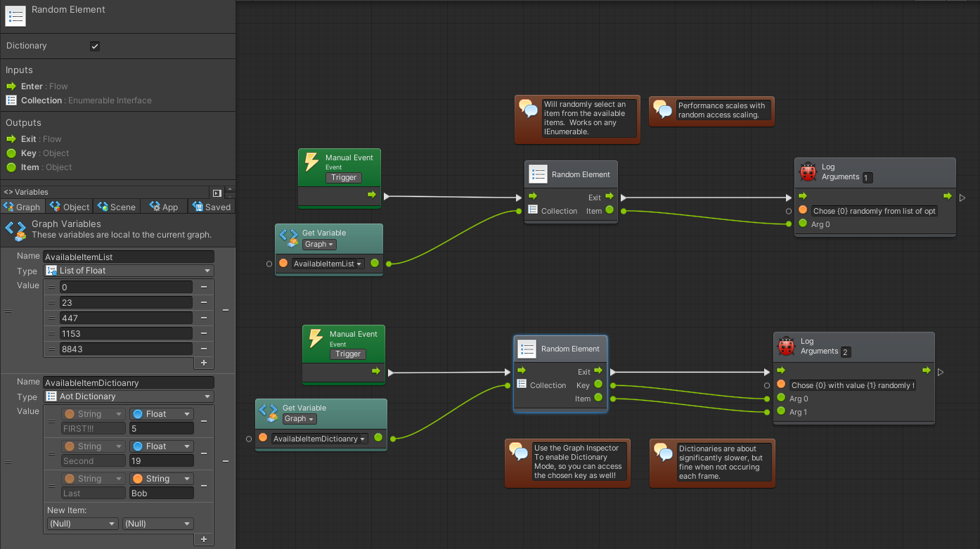Click the value field containing 1153

tap(126, 333)
